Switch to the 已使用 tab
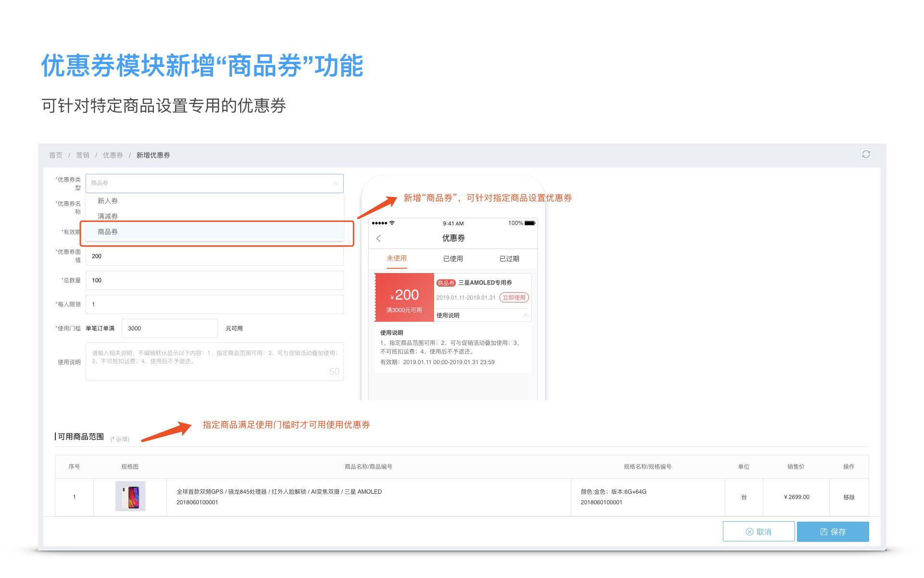This screenshot has height=578, width=924. (x=453, y=259)
